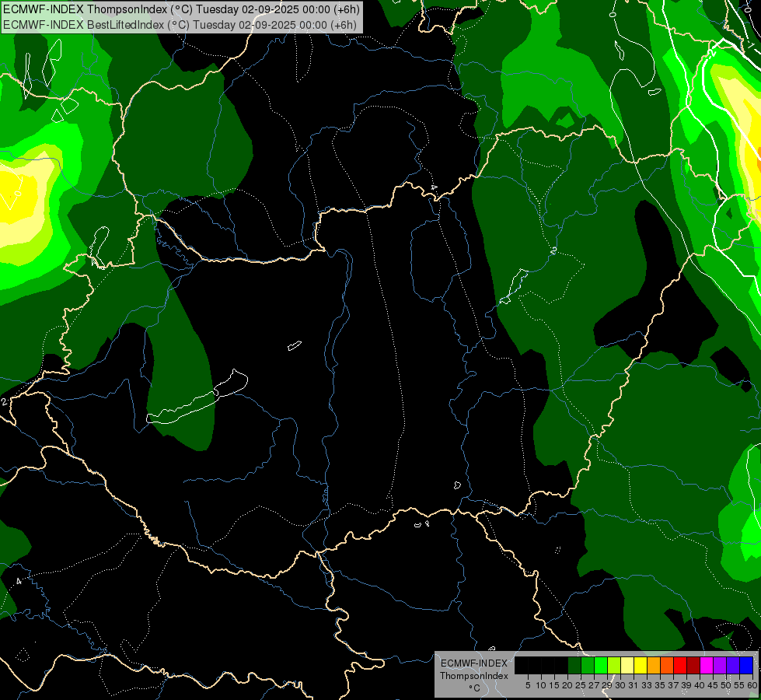The height and width of the screenshot is (700, 761).
Task: Click the legend tick label 5
Action: [x=528, y=685]
